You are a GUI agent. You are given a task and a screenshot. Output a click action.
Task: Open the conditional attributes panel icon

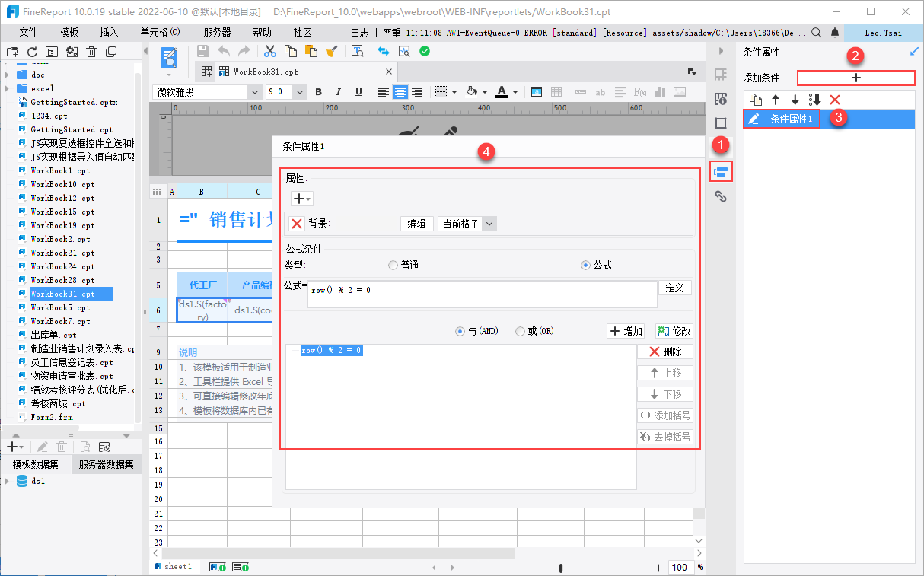click(x=721, y=171)
